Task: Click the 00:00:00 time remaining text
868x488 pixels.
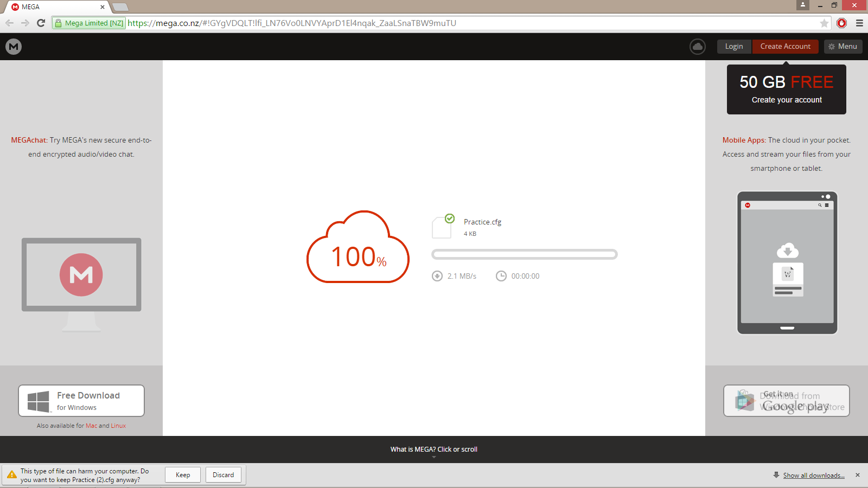Action: 525,276
